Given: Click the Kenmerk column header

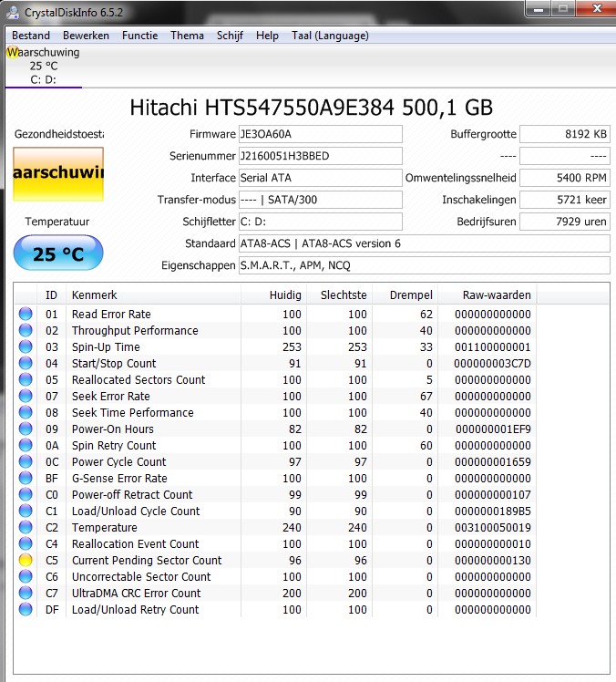Looking at the screenshot, I should point(153,294).
